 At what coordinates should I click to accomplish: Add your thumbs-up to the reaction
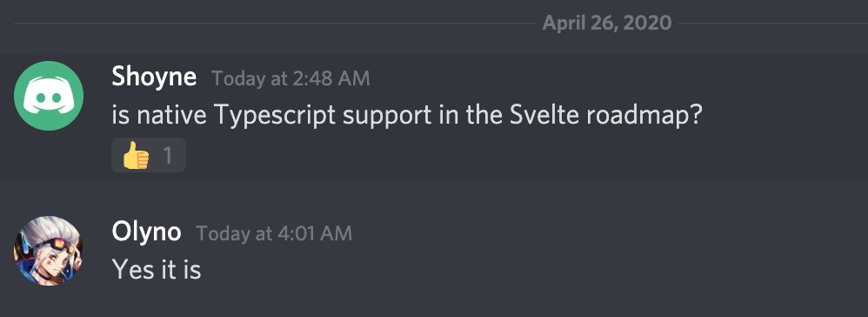[x=149, y=155]
